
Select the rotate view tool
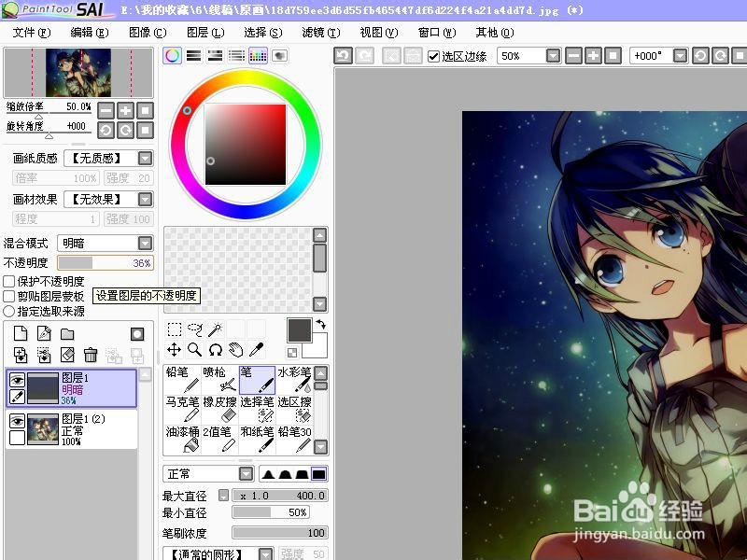point(216,349)
